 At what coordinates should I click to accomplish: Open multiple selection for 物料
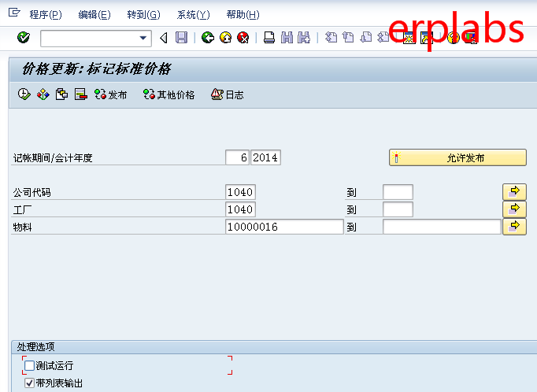tap(514, 227)
